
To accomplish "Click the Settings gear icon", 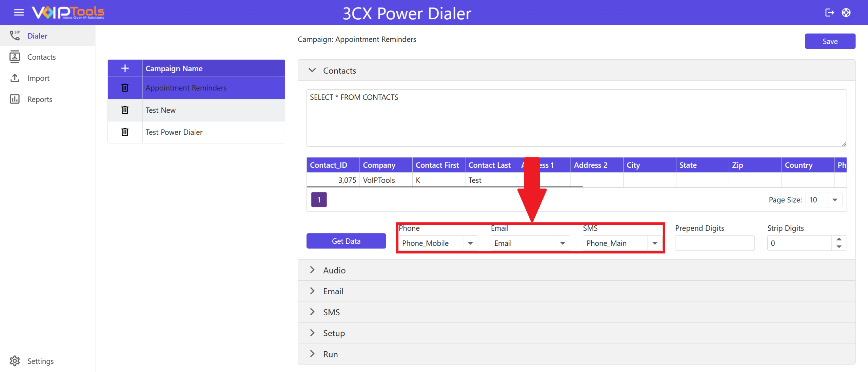I will click(x=15, y=361).
